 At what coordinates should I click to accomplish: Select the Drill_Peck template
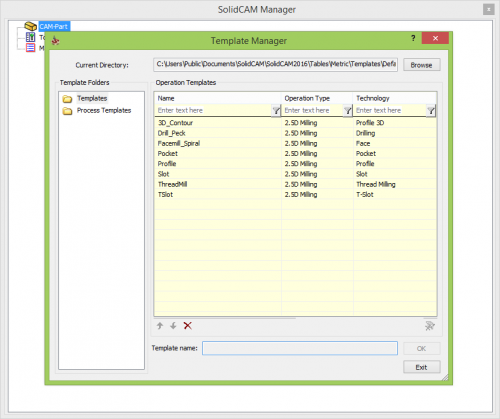tap(172, 133)
